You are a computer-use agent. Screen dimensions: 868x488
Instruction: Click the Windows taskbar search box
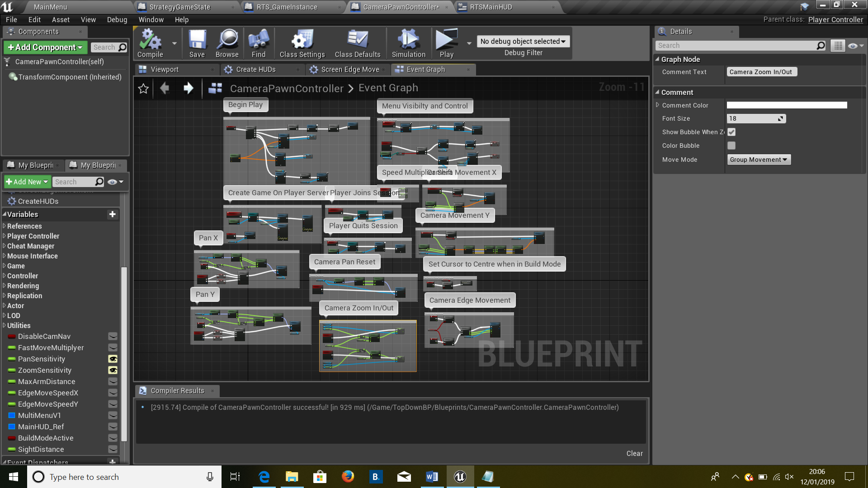pos(124,477)
